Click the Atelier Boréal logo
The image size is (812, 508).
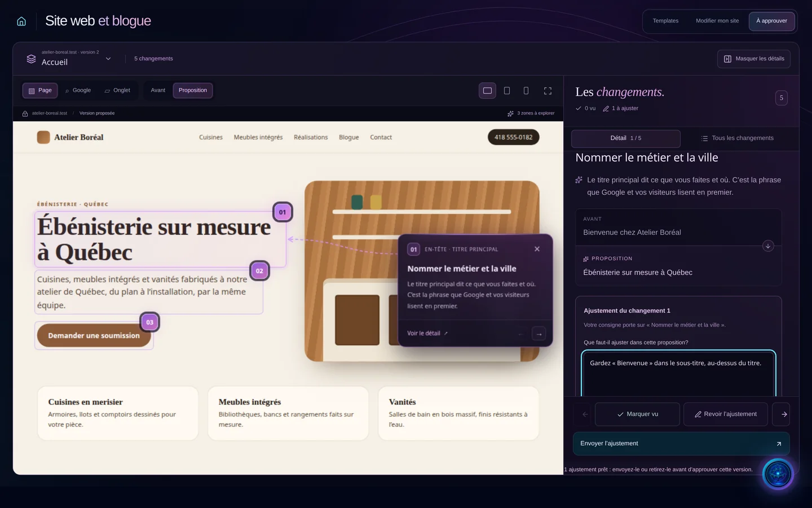point(70,137)
